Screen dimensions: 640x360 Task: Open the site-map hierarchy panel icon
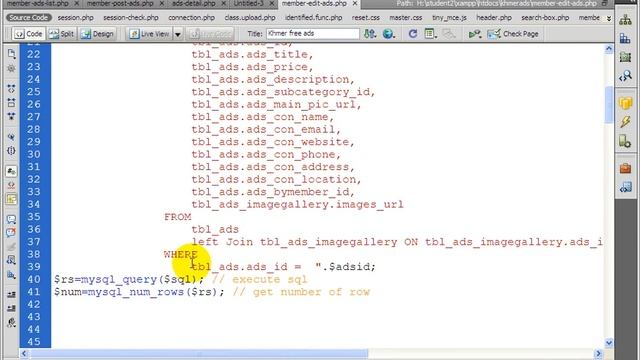point(625,20)
